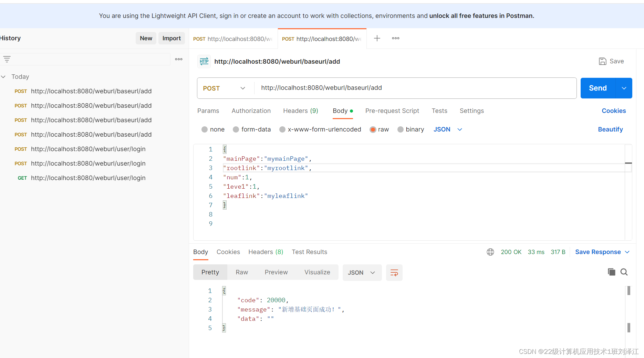Click the HTTP request type icon
The height and width of the screenshot is (358, 644).
coord(204,61)
